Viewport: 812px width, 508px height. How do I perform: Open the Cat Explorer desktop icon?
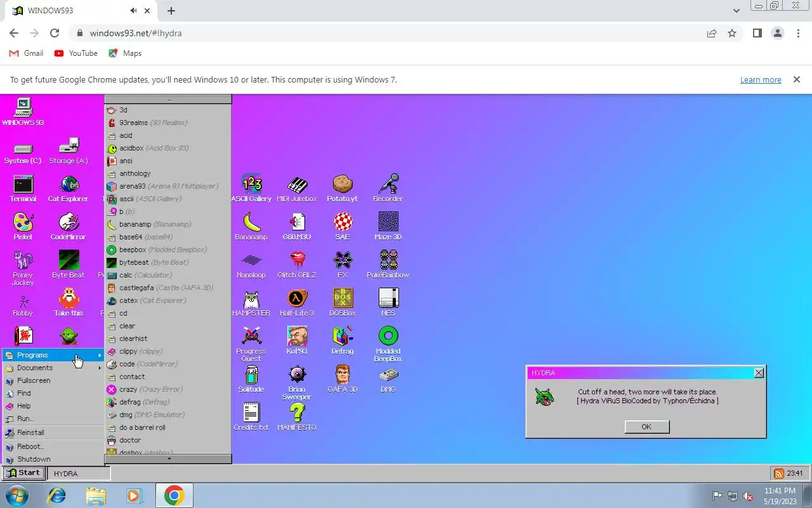tap(69, 189)
